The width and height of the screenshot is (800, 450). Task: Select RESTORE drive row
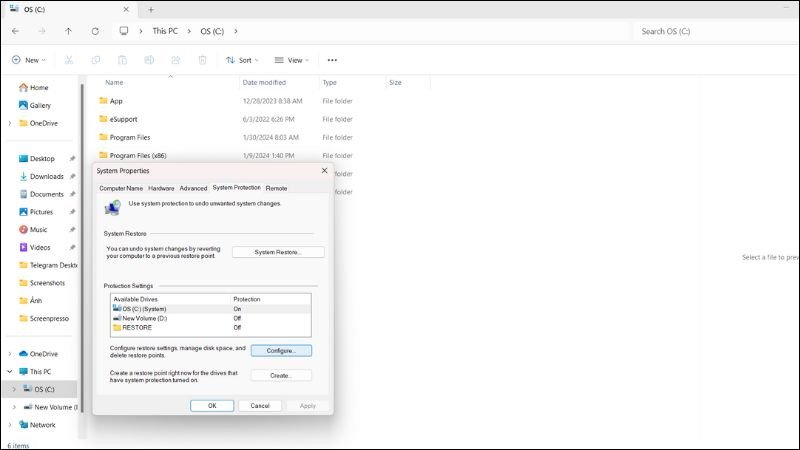211,328
